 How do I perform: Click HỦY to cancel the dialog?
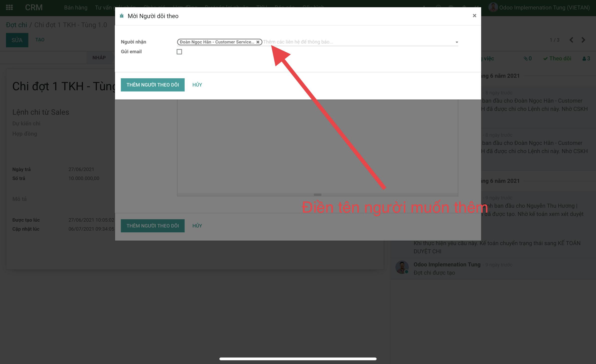[197, 85]
